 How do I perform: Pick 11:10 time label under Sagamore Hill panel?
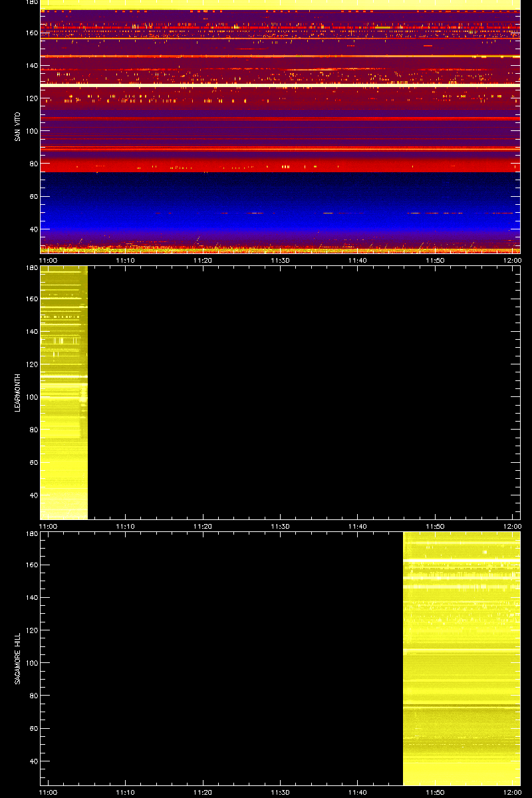[126, 793]
